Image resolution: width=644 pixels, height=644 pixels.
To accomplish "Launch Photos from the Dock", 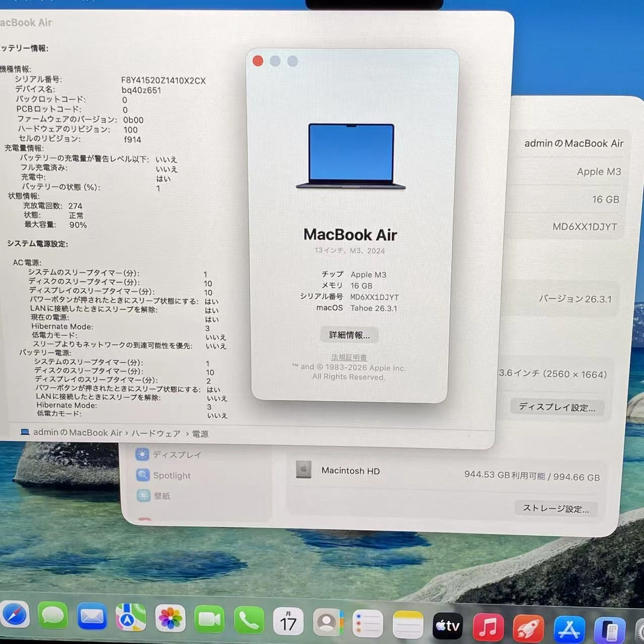I will point(171,619).
